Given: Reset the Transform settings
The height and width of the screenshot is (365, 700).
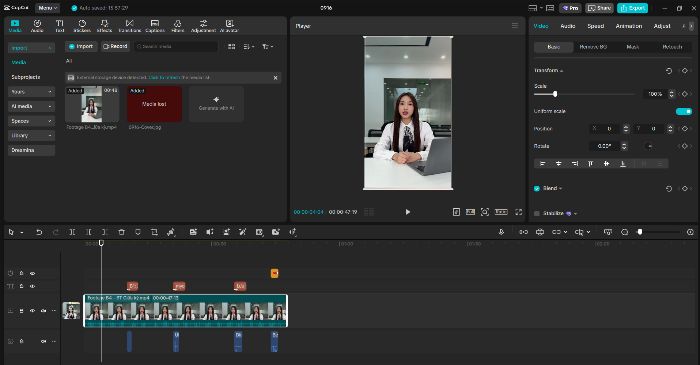Looking at the screenshot, I should click(669, 71).
